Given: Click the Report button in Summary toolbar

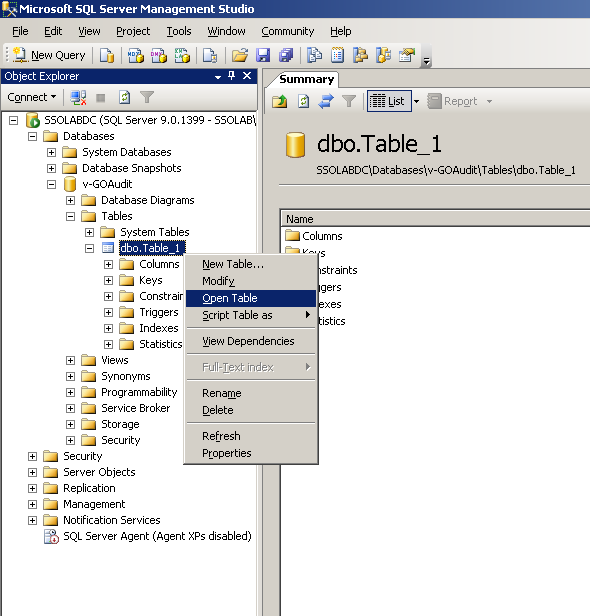Looking at the screenshot, I should pyautogui.click(x=452, y=101).
